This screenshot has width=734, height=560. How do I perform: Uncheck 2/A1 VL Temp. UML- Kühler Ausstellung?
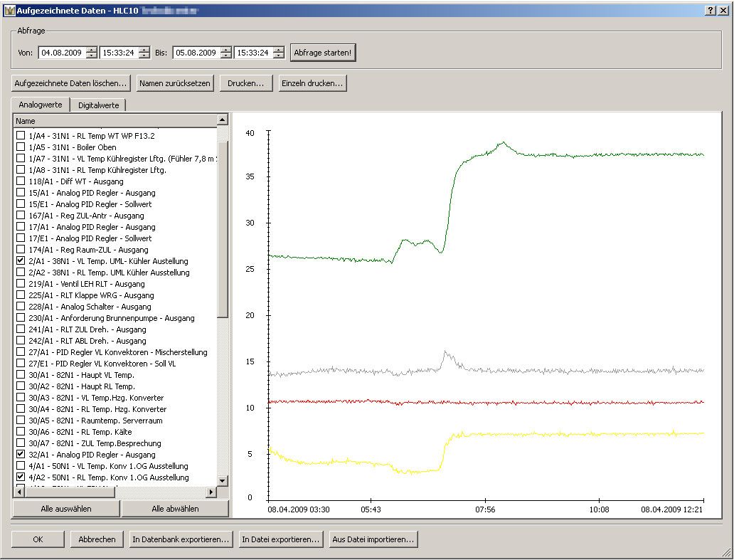click(21, 261)
